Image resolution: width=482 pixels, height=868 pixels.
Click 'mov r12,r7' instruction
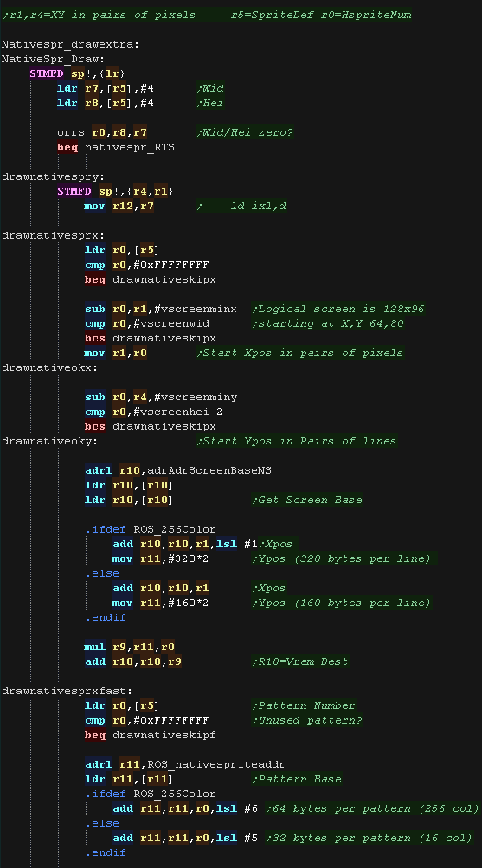point(119,206)
